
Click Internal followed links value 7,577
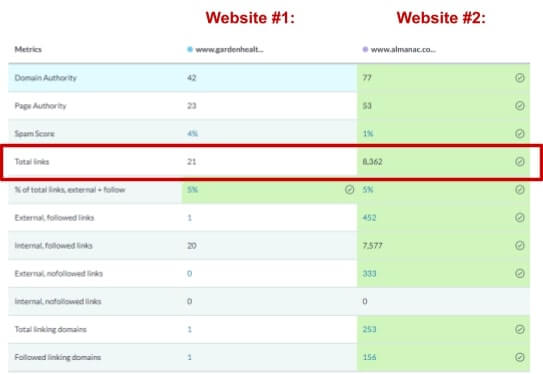(373, 246)
